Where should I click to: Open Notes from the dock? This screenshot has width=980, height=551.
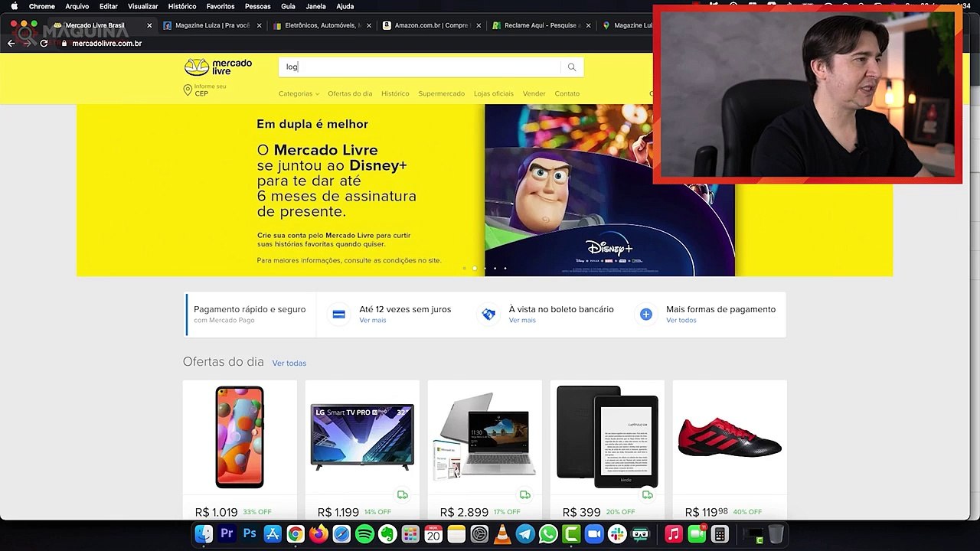(456, 534)
